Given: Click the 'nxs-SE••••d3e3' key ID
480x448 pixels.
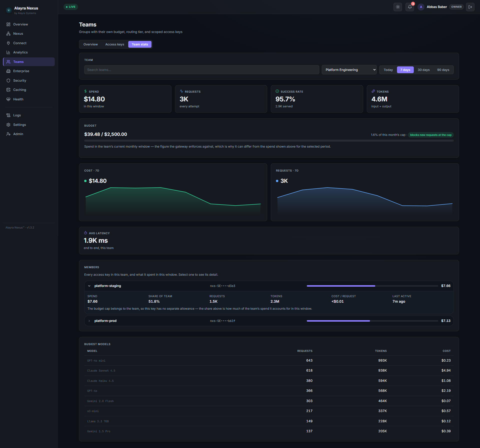Looking at the screenshot, I should (x=222, y=286).
